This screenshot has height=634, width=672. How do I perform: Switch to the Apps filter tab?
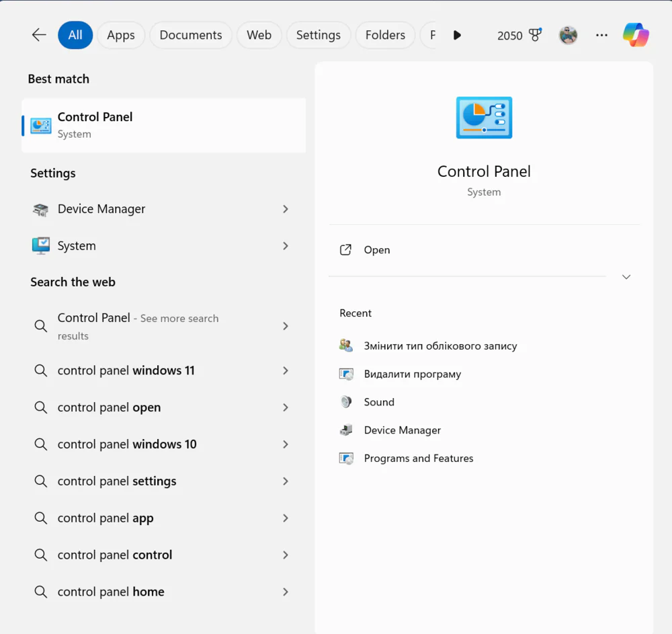click(121, 35)
